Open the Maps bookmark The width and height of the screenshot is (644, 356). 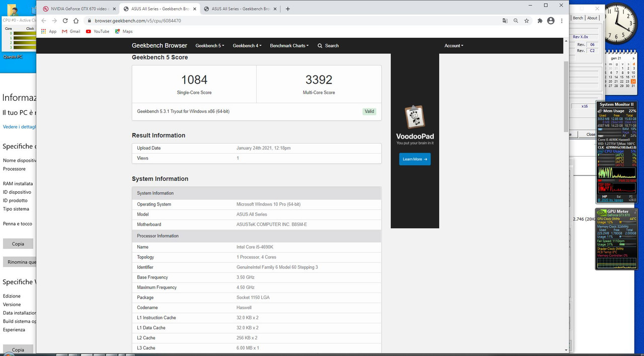[x=123, y=31]
